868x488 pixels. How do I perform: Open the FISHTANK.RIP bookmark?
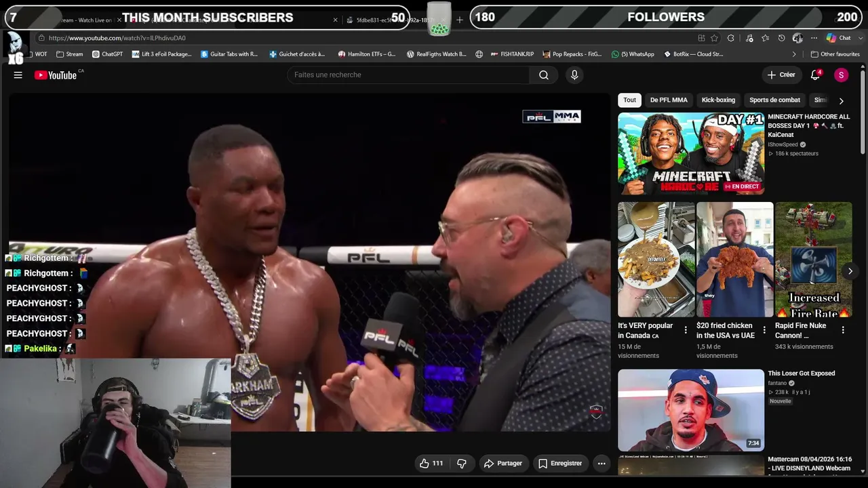[x=512, y=54]
